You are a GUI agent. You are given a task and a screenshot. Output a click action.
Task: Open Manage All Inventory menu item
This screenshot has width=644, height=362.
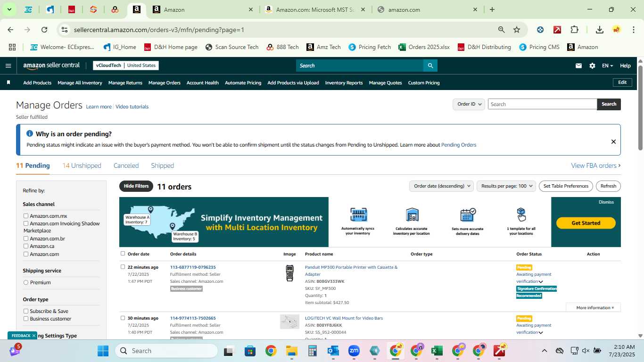click(x=80, y=82)
